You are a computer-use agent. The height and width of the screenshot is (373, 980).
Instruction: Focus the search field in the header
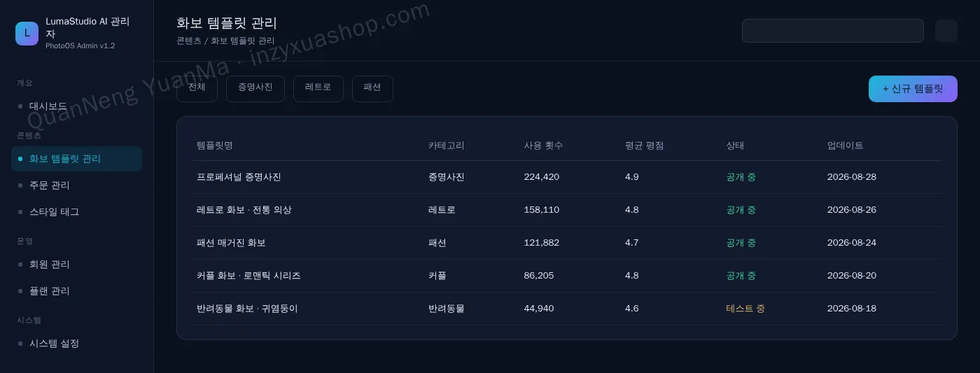[x=833, y=31]
